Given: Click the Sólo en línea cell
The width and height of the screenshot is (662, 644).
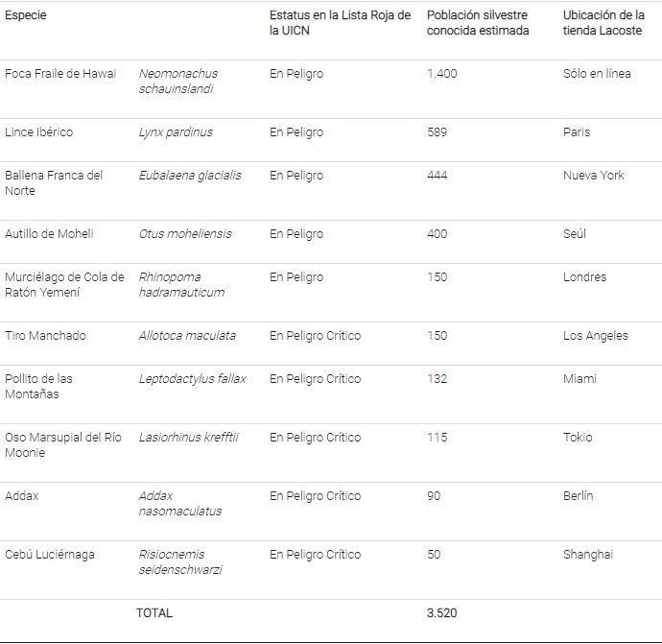Looking at the screenshot, I should click(x=597, y=74).
